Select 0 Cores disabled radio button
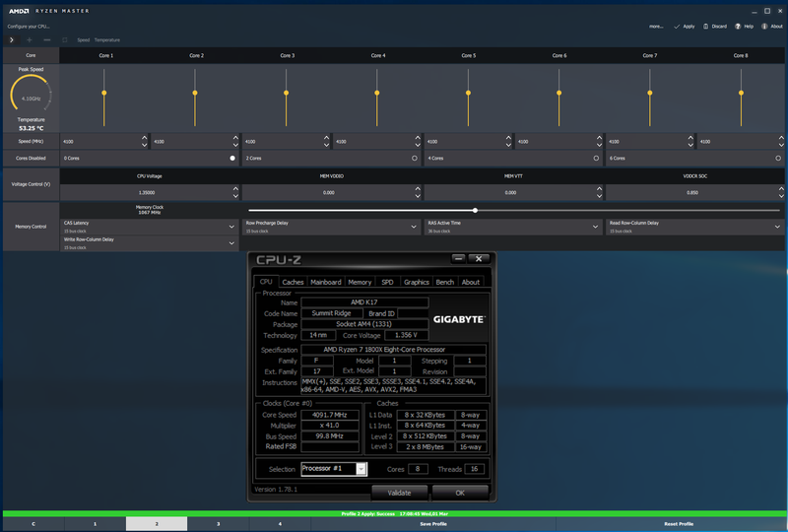788x532 pixels. coord(232,158)
